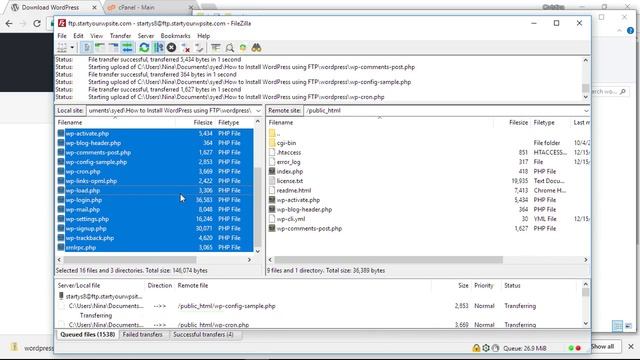
Task: Open the cgi-bin folder icon on remote
Action: pos(272,143)
